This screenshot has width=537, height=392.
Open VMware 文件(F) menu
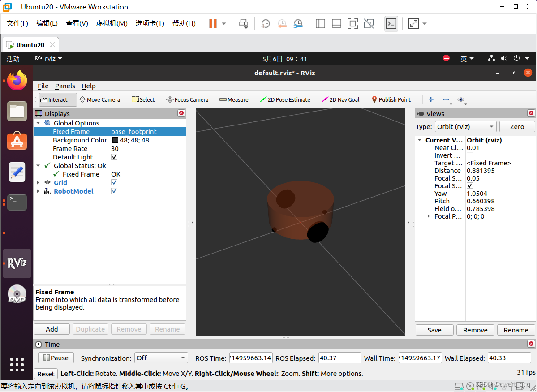click(17, 23)
